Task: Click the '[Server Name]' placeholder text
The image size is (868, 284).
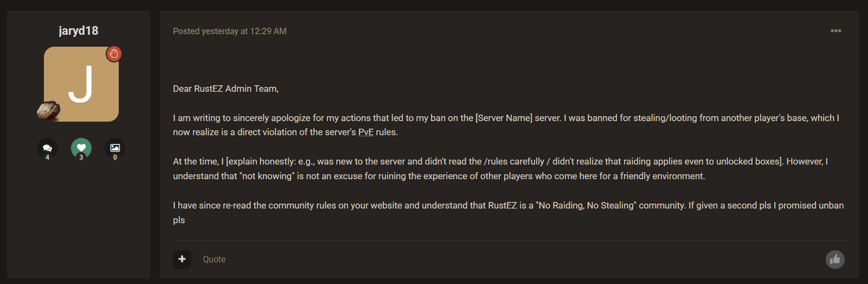Action: coord(504,118)
